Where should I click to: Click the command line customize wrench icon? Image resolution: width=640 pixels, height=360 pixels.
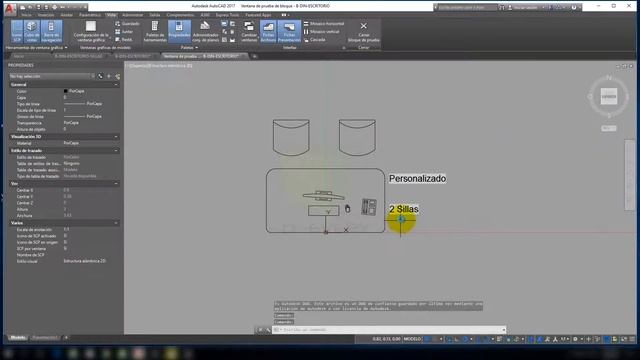pos(268,330)
